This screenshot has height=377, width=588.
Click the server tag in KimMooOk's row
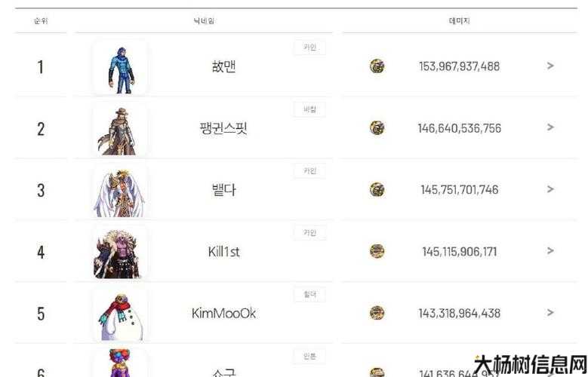(x=309, y=295)
